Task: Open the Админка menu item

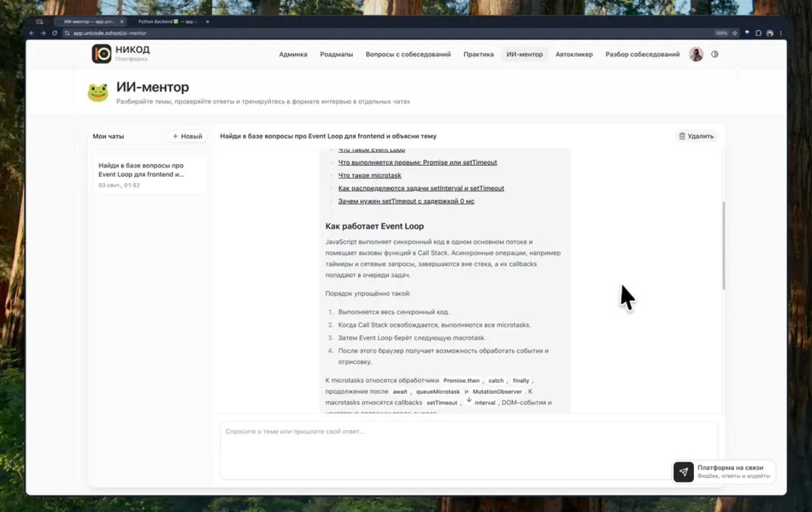Action: [293, 55]
